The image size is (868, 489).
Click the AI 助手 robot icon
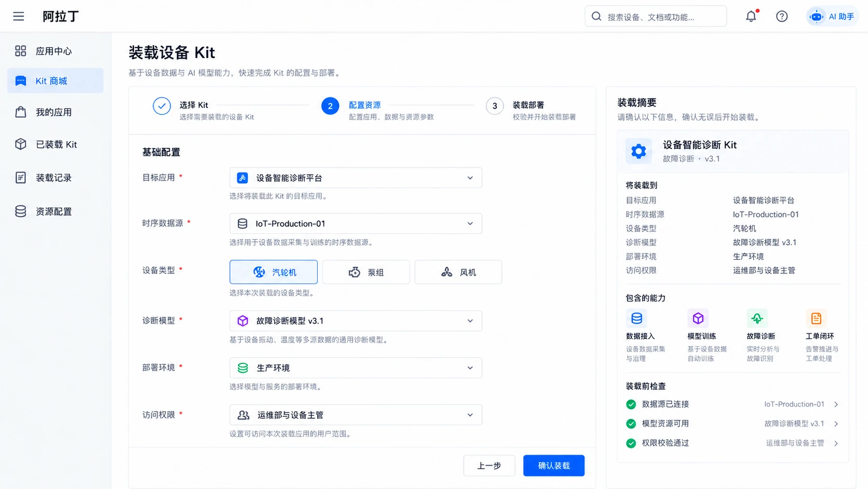817,17
